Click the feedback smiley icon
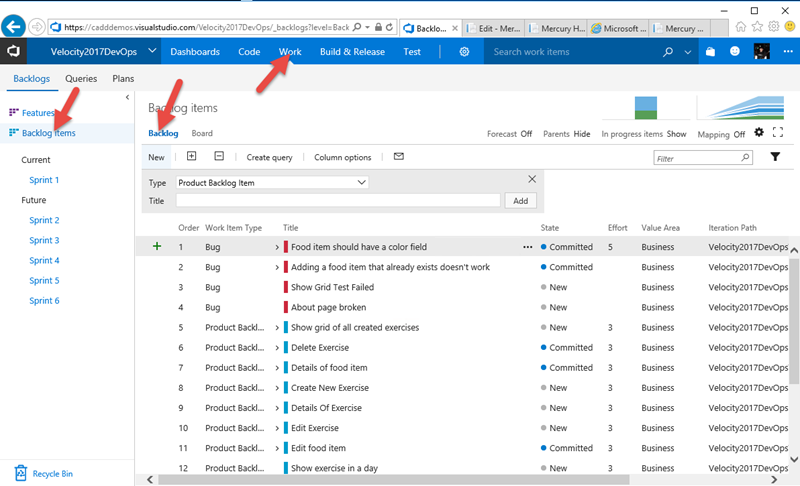 click(735, 51)
